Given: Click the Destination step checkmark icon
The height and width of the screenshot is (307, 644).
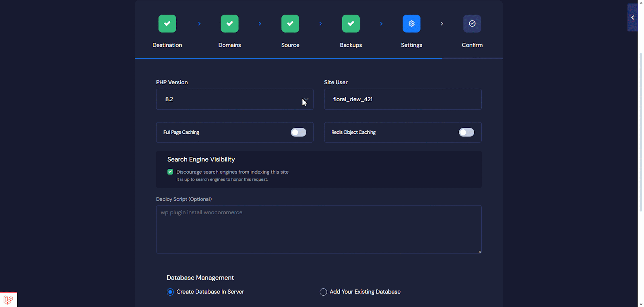Looking at the screenshot, I should 167,24.
